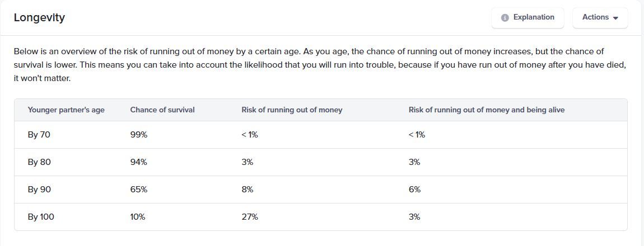This screenshot has width=644, height=246.
Task: Click the 27% risk value cell
Action: [250, 217]
